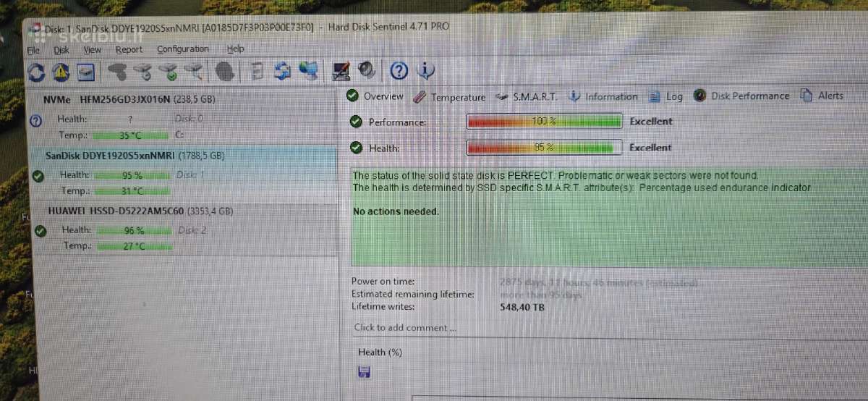The image size is (868, 401).
Task: Click the green check status icon of HUAWEI disk
Action: click(41, 231)
